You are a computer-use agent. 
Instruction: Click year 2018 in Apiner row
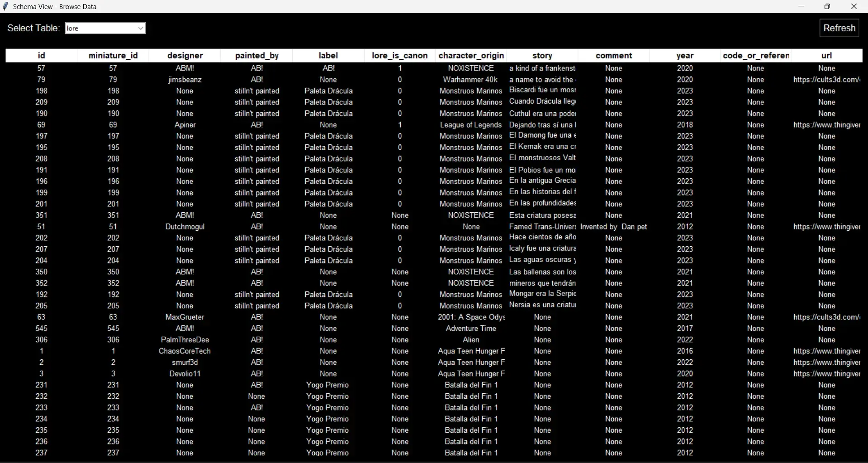click(x=685, y=125)
